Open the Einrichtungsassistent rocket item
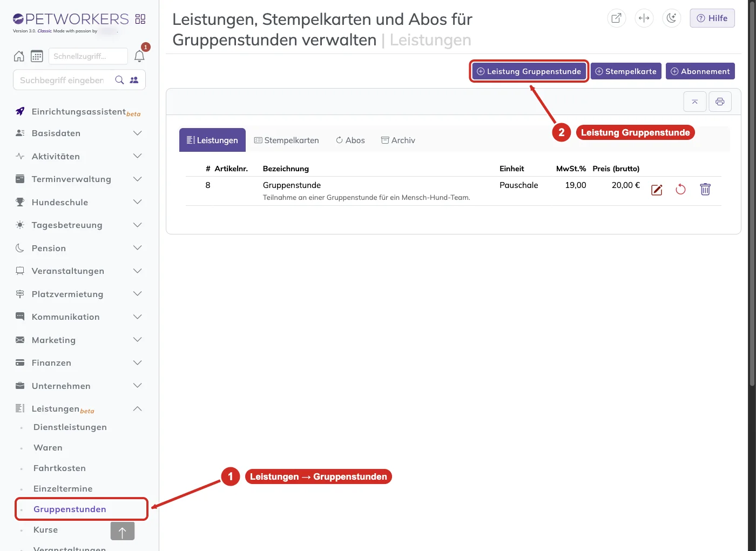 coord(78,112)
